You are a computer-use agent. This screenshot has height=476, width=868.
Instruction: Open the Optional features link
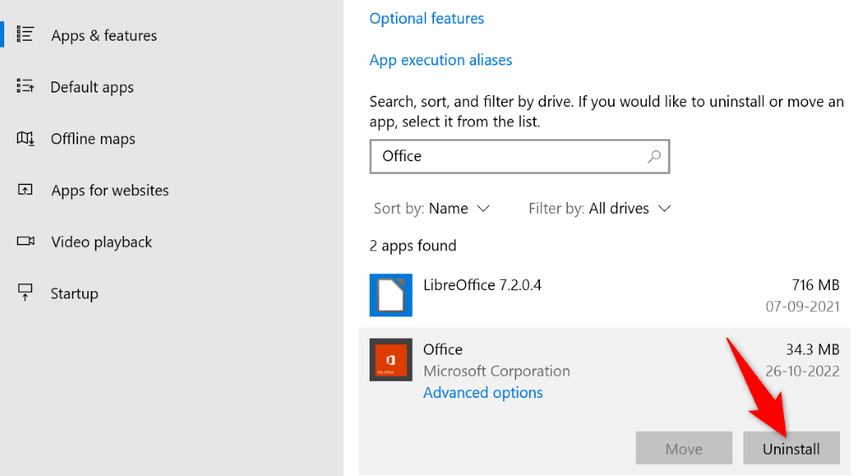coord(426,18)
